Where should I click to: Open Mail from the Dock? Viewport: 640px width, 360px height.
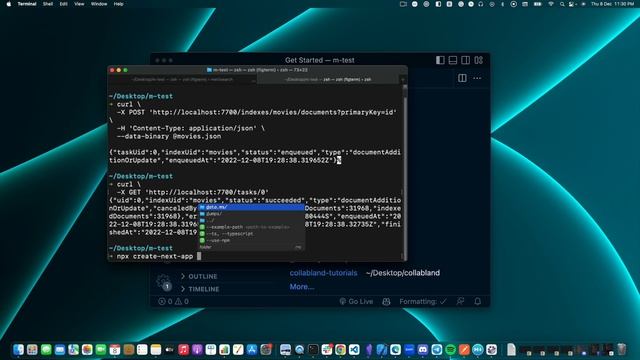(x=60, y=349)
